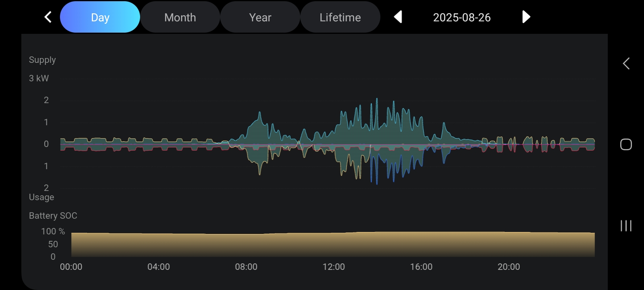Tap the Supply axis label
Screen dimensions: 644x290
42,60
